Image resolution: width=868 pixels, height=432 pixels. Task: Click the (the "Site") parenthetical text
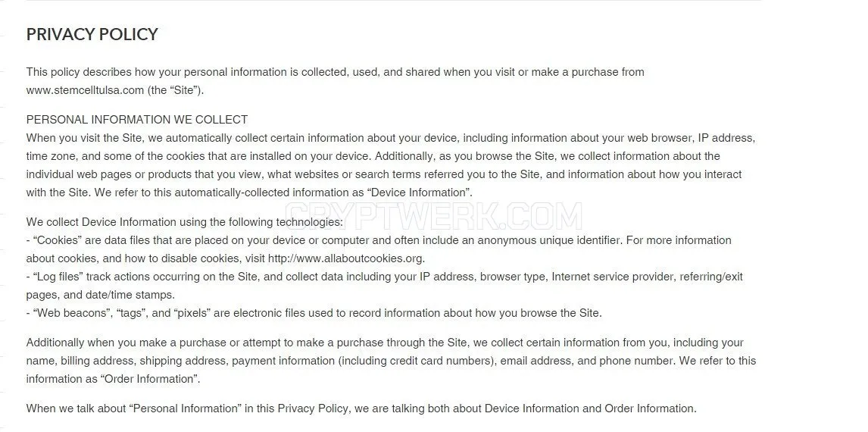click(176, 90)
